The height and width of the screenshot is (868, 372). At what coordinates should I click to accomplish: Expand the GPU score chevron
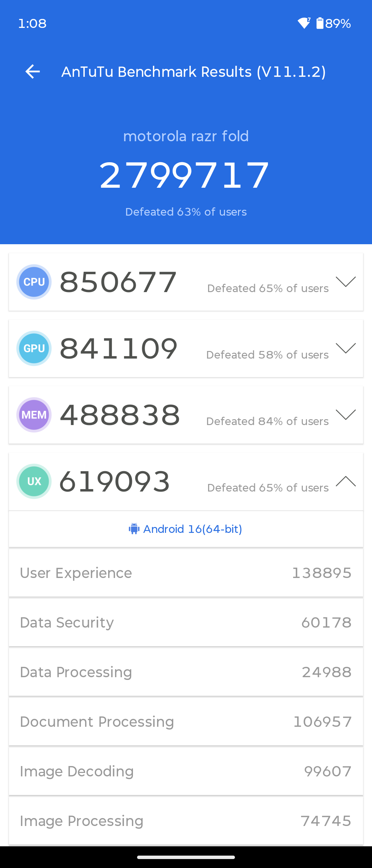346,348
